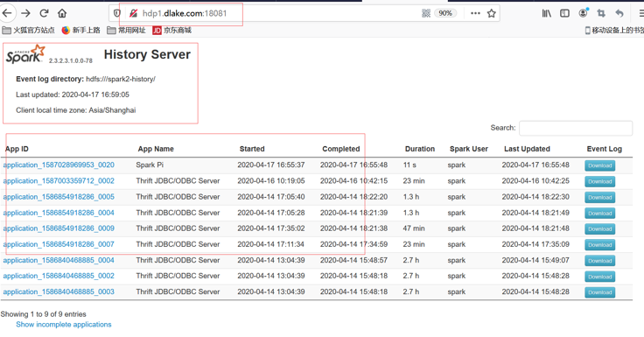
Task: Sort table by Completed column
Action: click(341, 149)
